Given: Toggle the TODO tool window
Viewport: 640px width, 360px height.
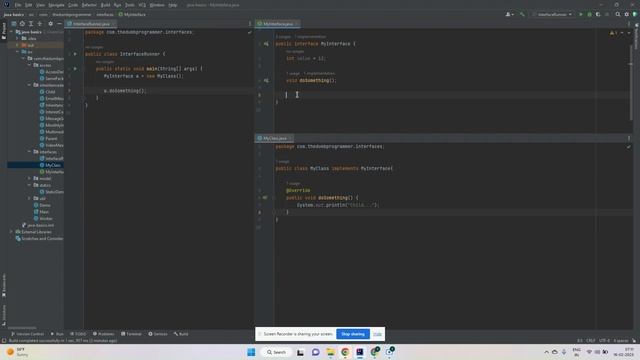Looking at the screenshot, I should pos(78,334).
